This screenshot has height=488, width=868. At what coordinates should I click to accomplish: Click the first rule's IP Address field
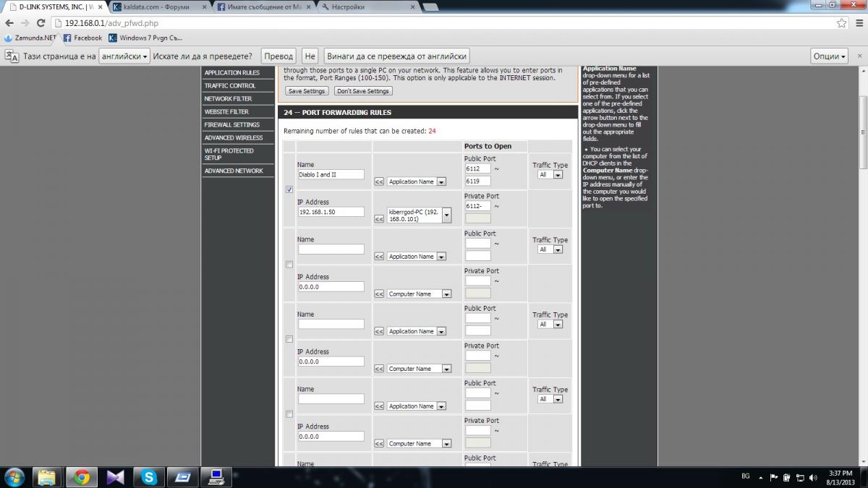click(331, 212)
